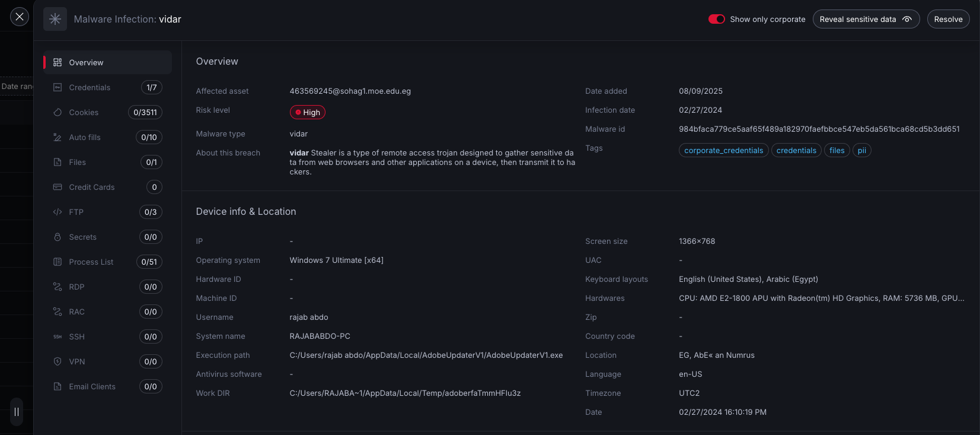Click the VPN shield icon
This screenshot has width=980, height=435.
pos(58,361)
